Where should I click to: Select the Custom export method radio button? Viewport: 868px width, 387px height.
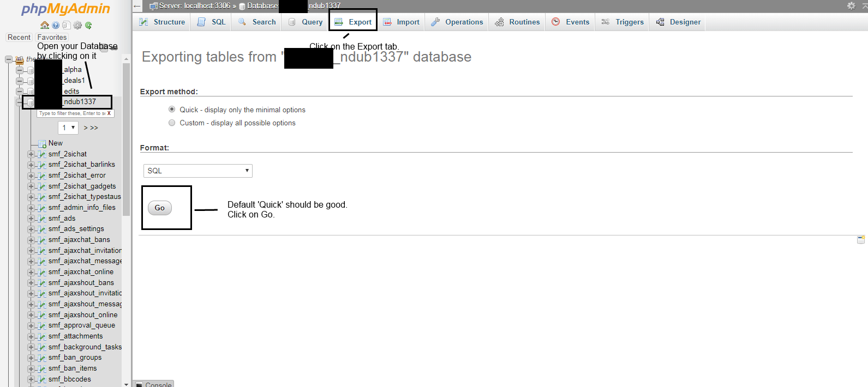[172, 123]
